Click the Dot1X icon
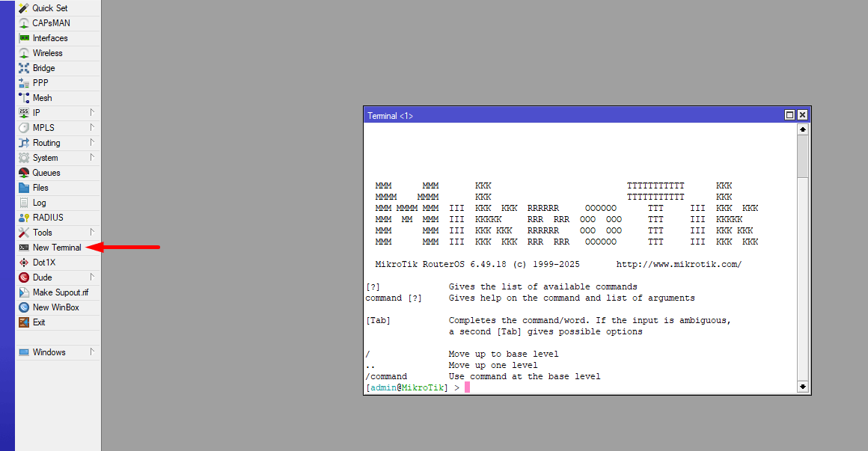 tap(24, 263)
